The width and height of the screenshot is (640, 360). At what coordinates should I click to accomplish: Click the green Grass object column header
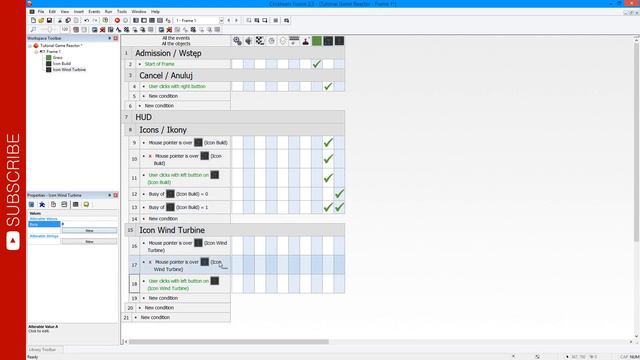[317, 41]
